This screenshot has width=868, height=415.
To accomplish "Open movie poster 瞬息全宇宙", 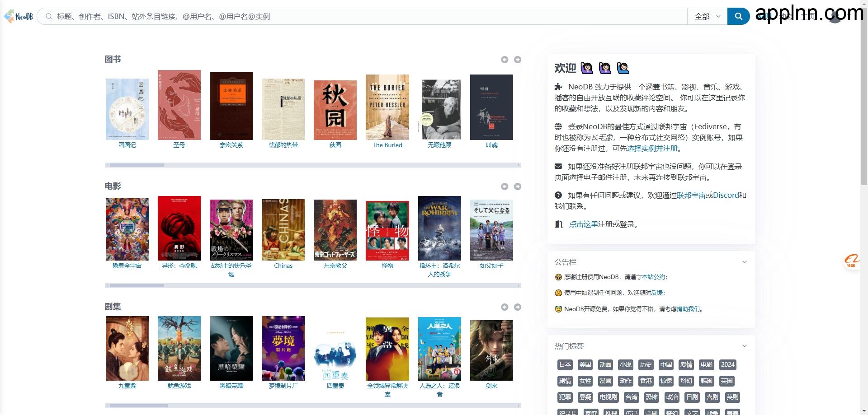I will [x=127, y=229].
